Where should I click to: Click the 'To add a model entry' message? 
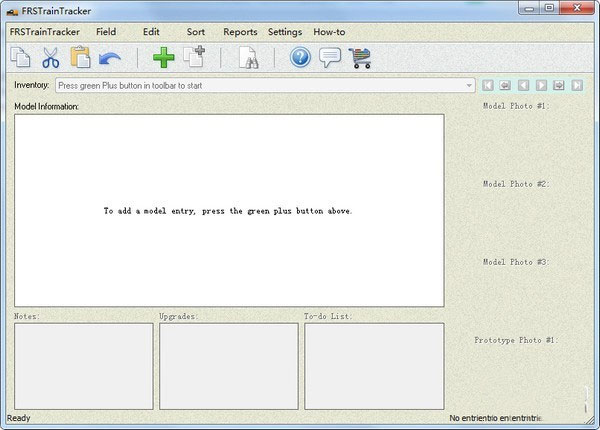click(x=228, y=211)
